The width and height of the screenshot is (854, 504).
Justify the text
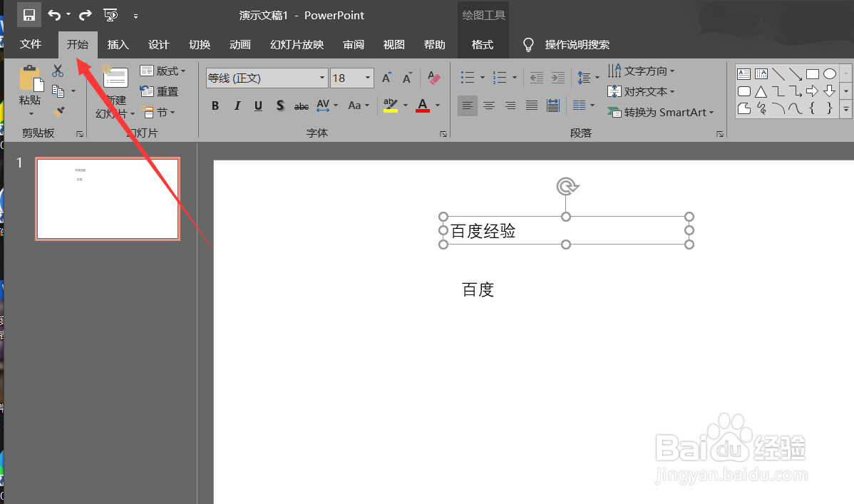tap(532, 106)
